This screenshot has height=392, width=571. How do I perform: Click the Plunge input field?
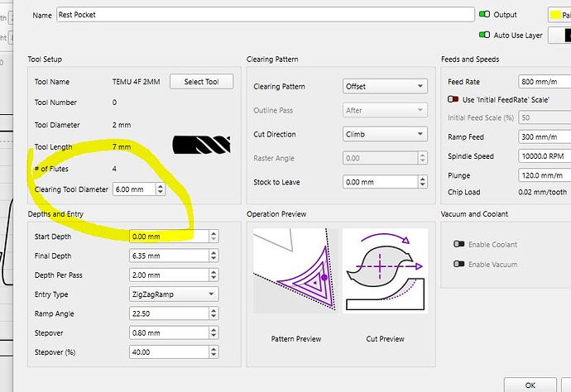pos(545,175)
